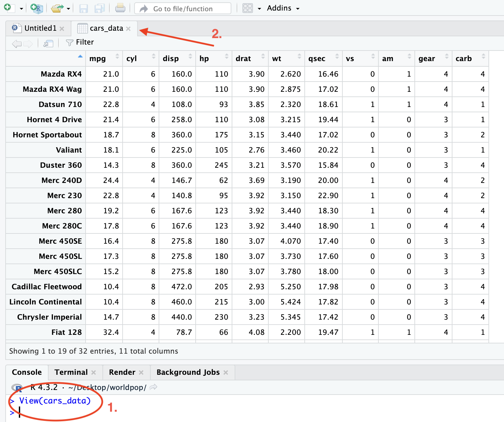Click the Save All documents icon

pyautogui.click(x=99, y=8)
